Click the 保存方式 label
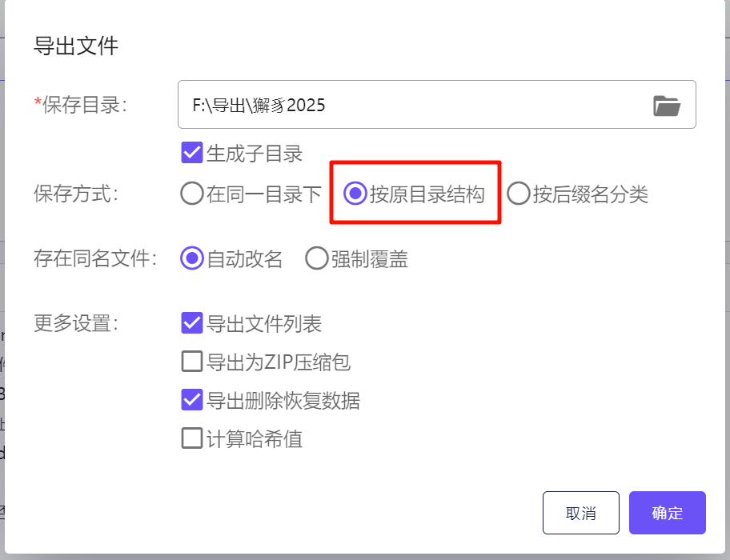This screenshot has height=560, width=730. tap(75, 194)
